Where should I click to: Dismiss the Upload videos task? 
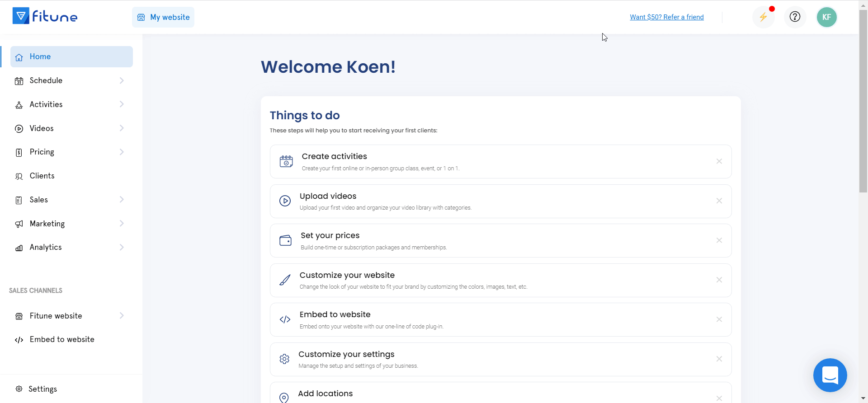click(719, 201)
